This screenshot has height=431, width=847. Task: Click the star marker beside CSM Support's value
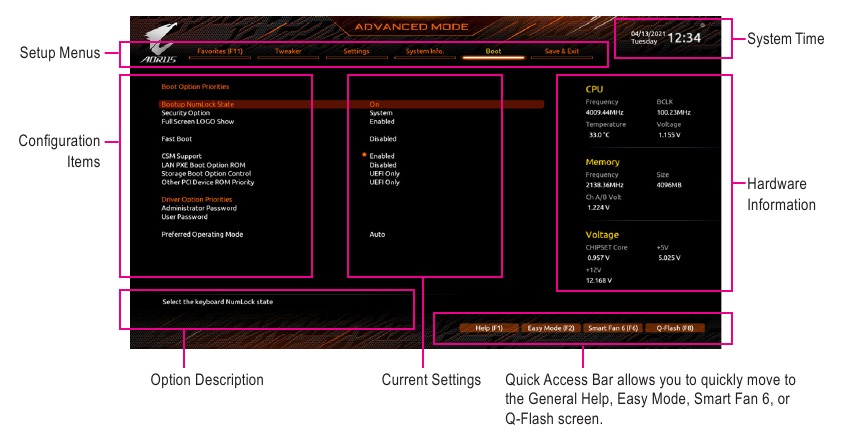tap(365, 155)
